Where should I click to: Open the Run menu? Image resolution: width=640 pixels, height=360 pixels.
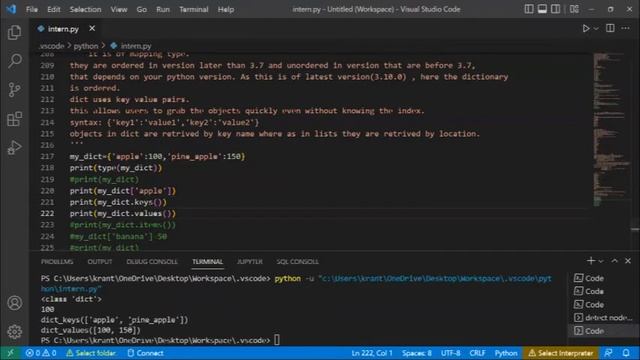pos(163,9)
